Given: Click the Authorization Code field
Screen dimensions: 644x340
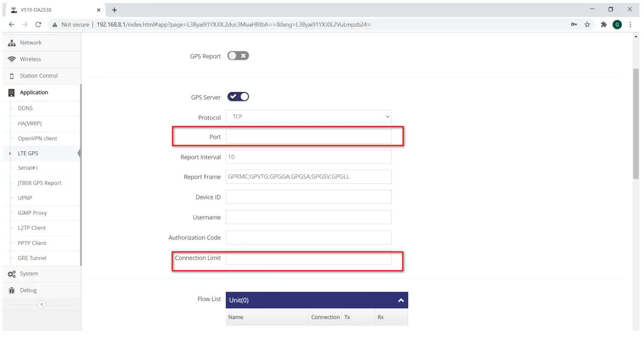Looking at the screenshot, I should pos(308,237).
